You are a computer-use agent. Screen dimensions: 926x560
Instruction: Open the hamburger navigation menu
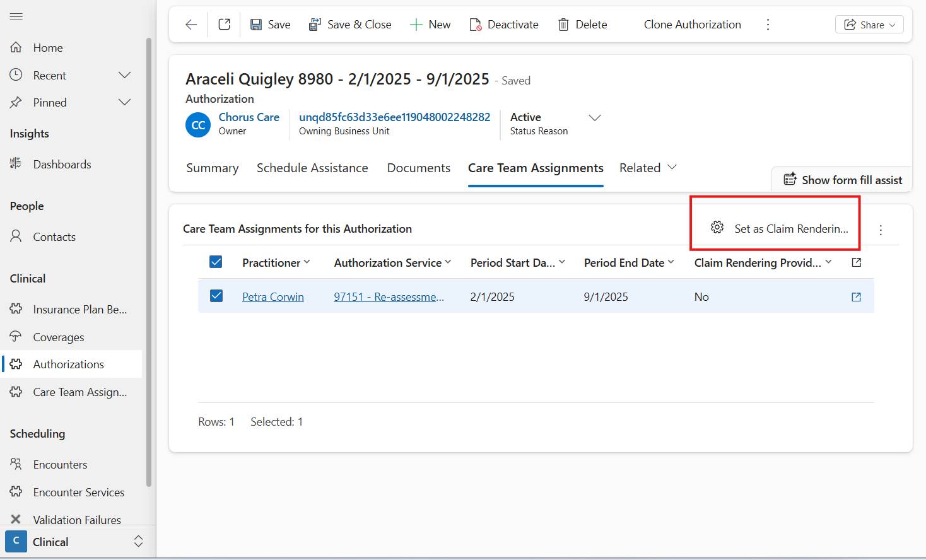(x=16, y=17)
